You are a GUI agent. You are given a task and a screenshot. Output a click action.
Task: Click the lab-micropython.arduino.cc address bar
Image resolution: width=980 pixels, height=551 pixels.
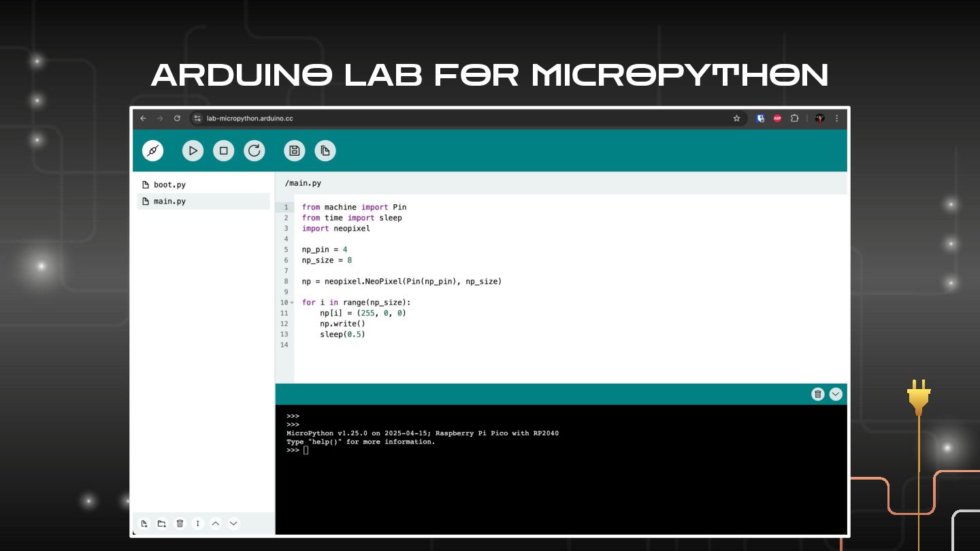(x=468, y=118)
